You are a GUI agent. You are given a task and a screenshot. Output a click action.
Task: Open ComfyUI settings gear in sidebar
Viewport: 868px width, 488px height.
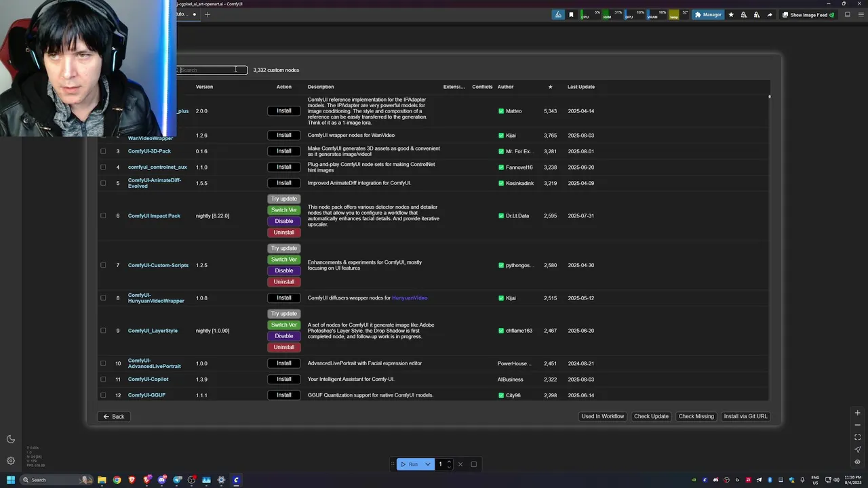[11, 461]
